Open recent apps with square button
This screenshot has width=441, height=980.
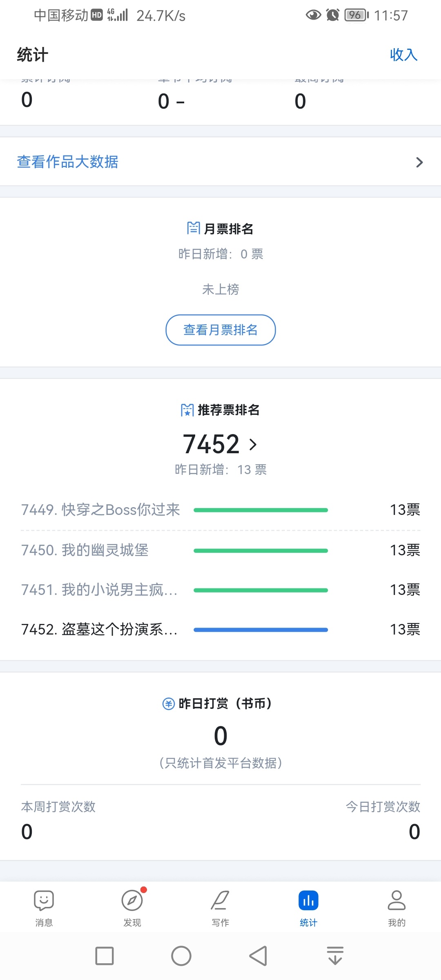[x=105, y=956]
